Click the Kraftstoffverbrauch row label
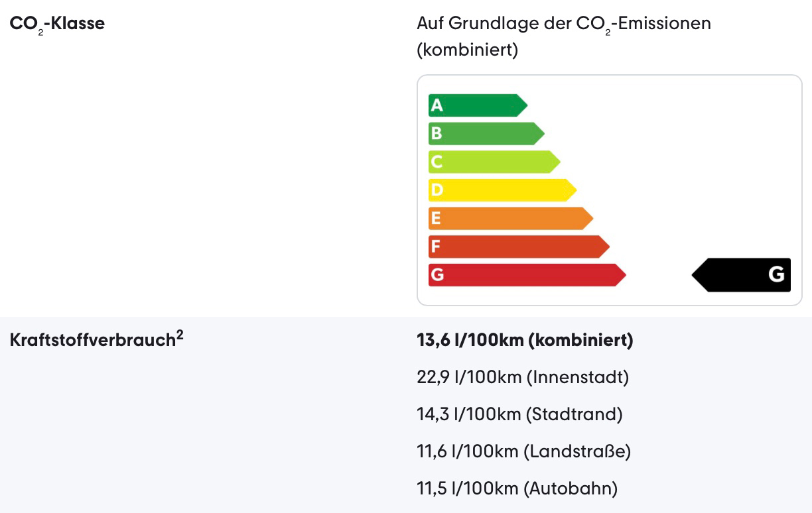 (x=92, y=341)
